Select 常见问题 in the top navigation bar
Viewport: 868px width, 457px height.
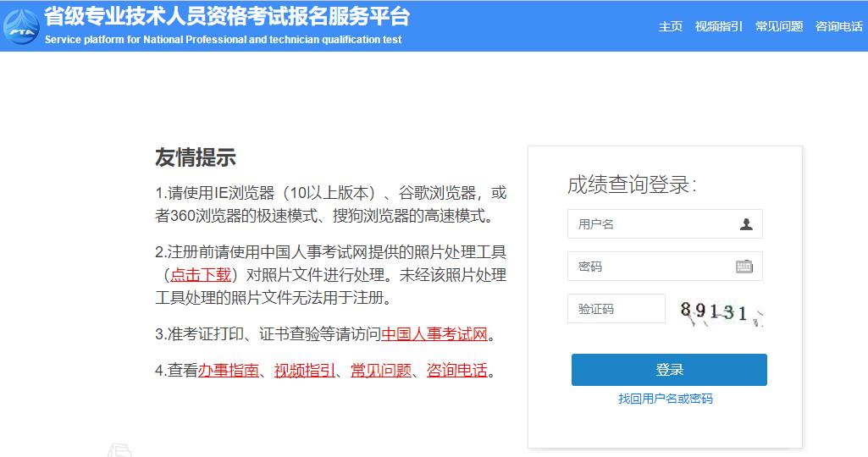click(779, 26)
